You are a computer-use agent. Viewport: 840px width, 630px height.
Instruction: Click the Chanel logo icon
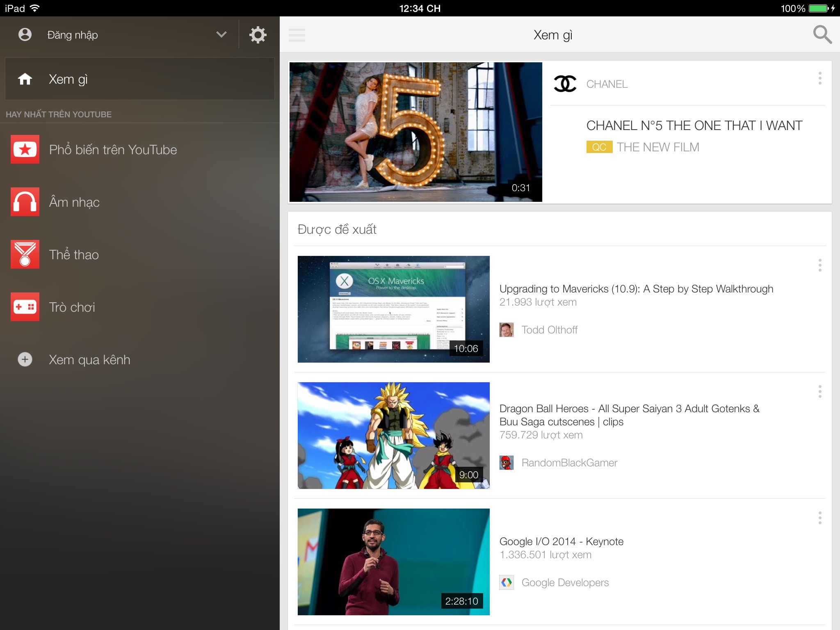click(x=565, y=84)
